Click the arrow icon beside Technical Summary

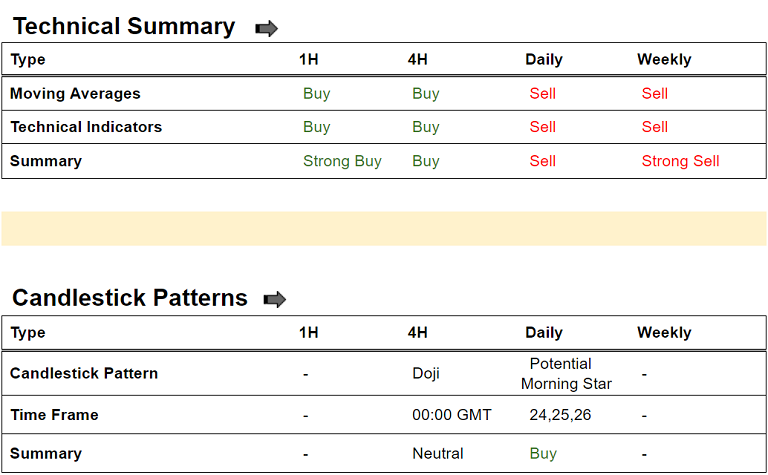(267, 29)
